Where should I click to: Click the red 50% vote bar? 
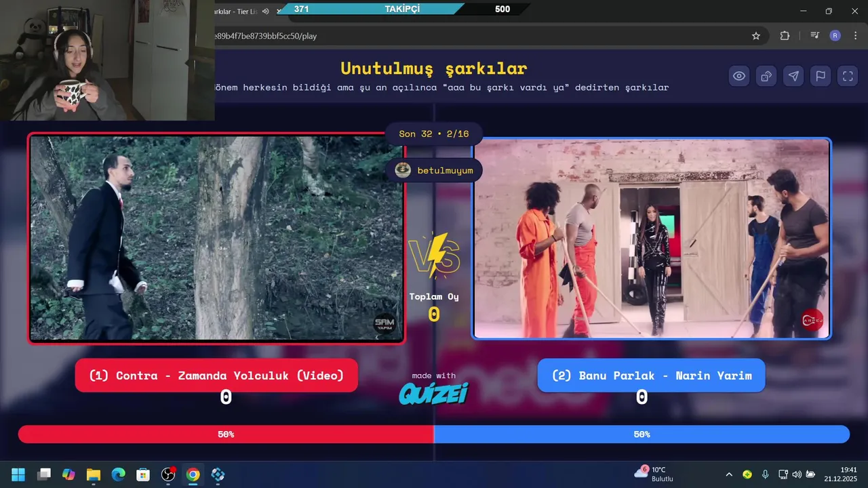(x=226, y=434)
